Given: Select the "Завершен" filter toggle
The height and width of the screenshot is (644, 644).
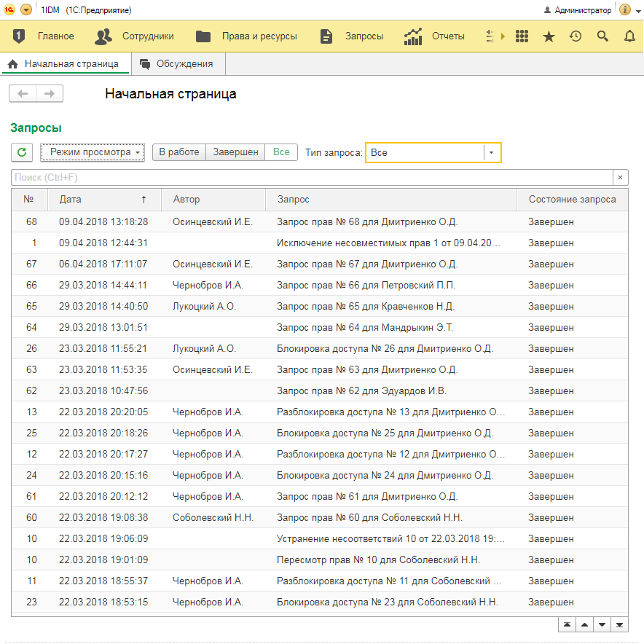Looking at the screenshot, I should pos(235,152).
